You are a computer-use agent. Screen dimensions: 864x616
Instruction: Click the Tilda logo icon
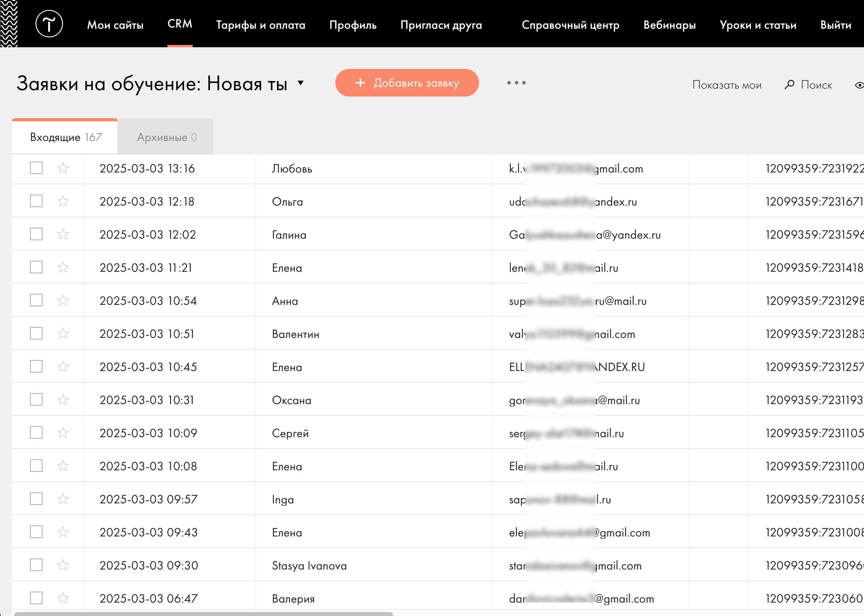point(49,24)
